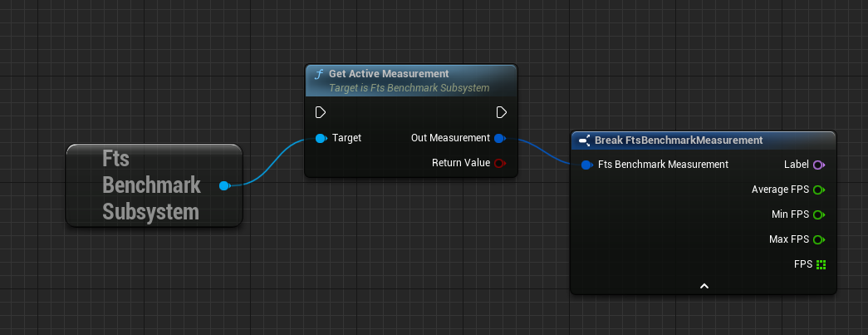This screenshot has height=335, width=868.
Task: Click the Fts Benchmark Subsystem output pin
Action: 224,185
